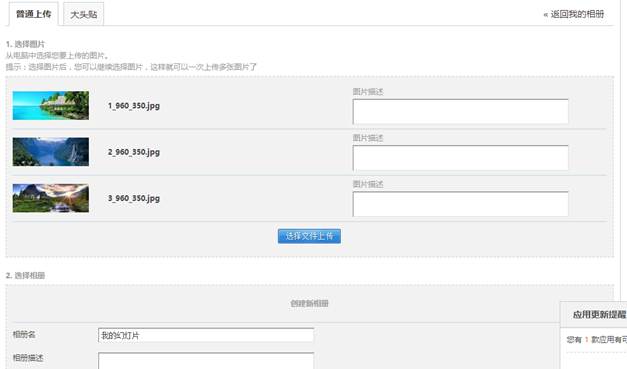Click the file name 3_960_350.jpg
Image resolution: width=627 pixels, height=369 pixels.
coord(134,199)
